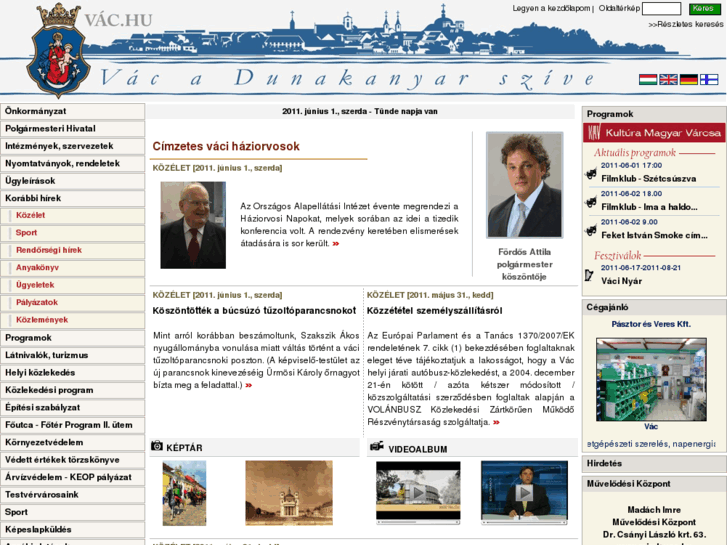Click the search input field
The height and width of the screenshot is (545, 727).
662,8
